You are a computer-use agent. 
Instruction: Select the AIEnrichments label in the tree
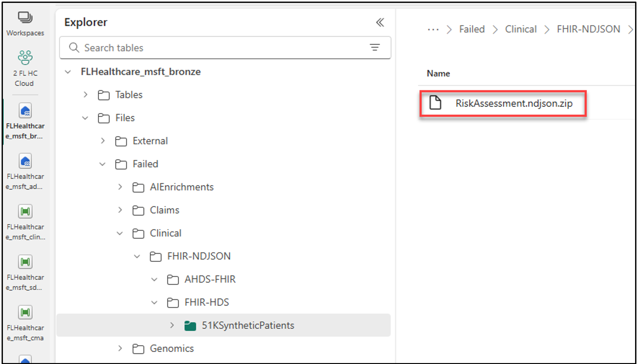tap(182, 187)
